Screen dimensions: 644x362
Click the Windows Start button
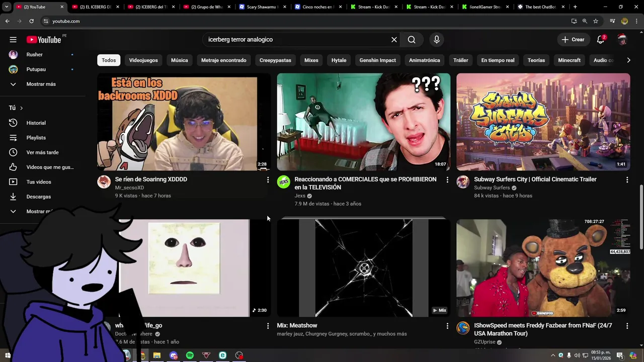coord(8,355)
